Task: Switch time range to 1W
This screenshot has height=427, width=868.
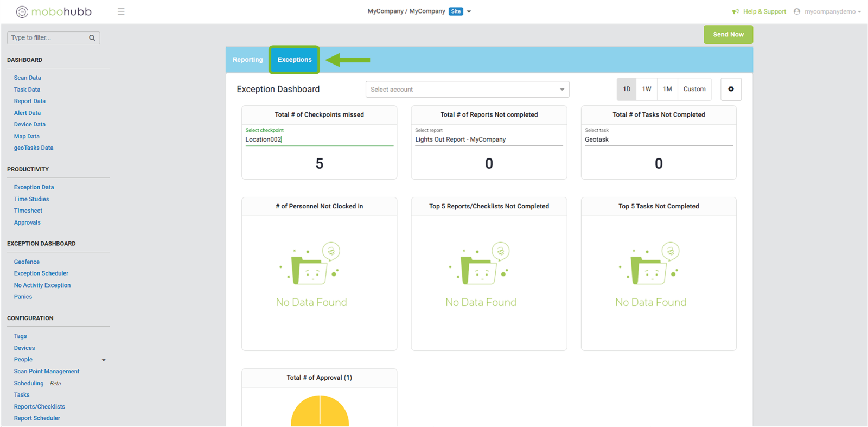Action: point(647,89)
